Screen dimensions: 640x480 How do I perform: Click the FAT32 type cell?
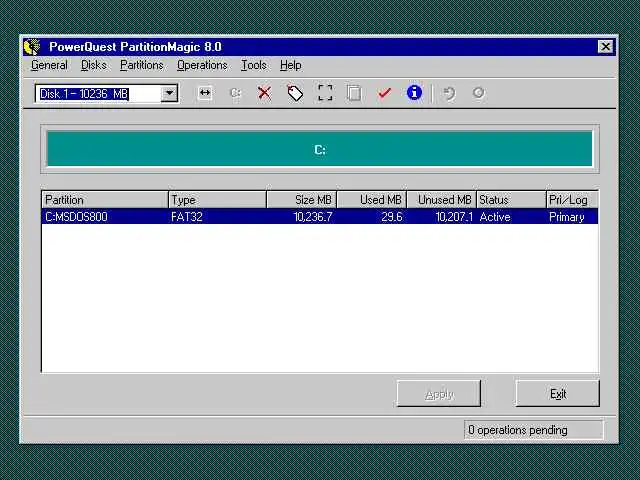pyautogui.click(x=187, y=217)
